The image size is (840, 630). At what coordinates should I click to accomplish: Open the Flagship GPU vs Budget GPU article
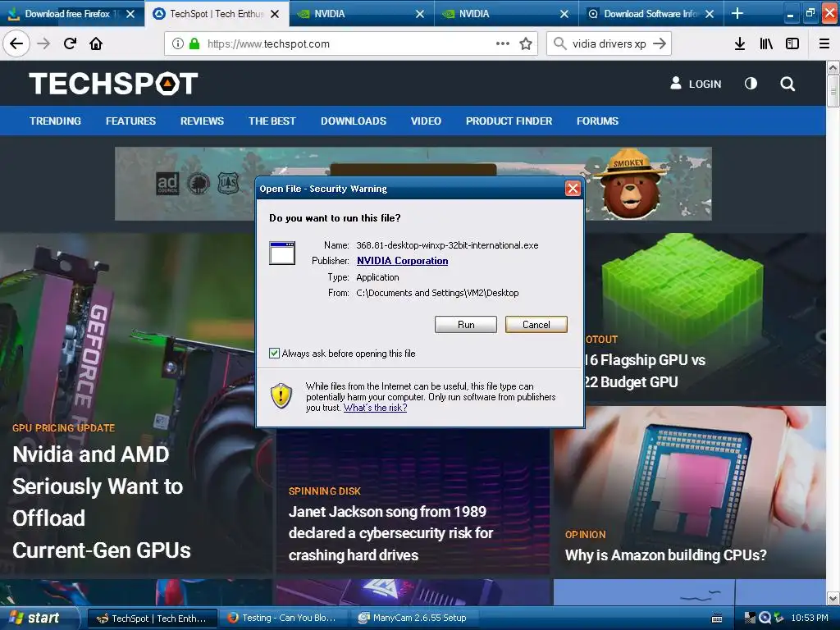(645, 371)
